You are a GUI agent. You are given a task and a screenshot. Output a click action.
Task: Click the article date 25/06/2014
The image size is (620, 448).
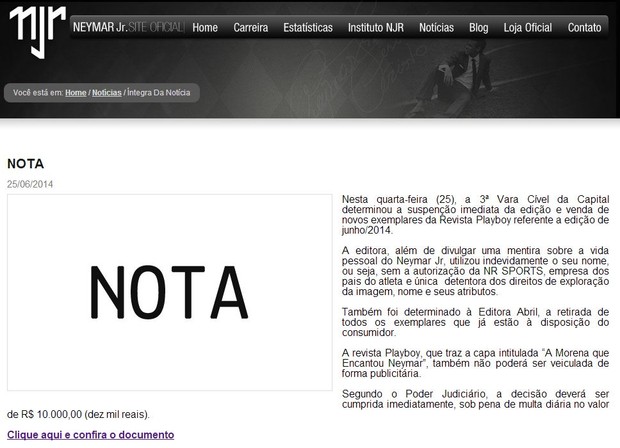point(30,183)
